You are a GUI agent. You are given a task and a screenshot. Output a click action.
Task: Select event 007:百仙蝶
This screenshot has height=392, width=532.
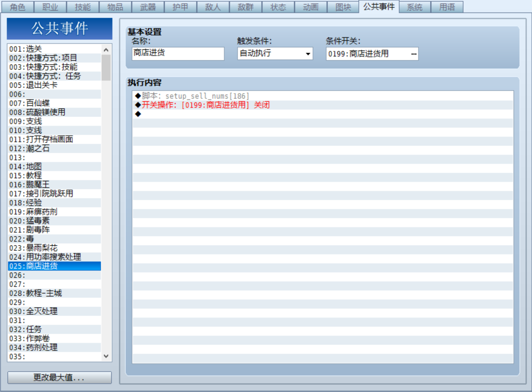pos(54,103)
